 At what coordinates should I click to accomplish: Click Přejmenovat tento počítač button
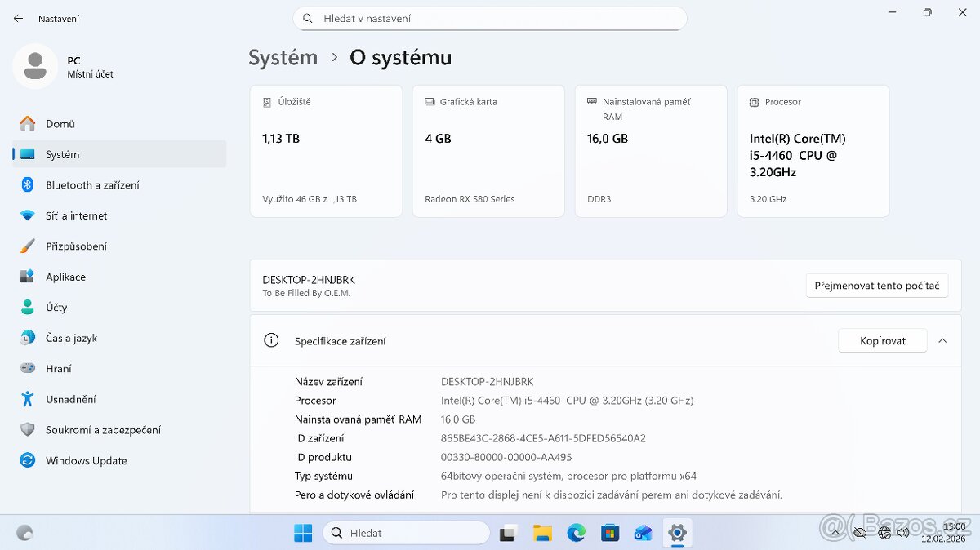[876, 285]
